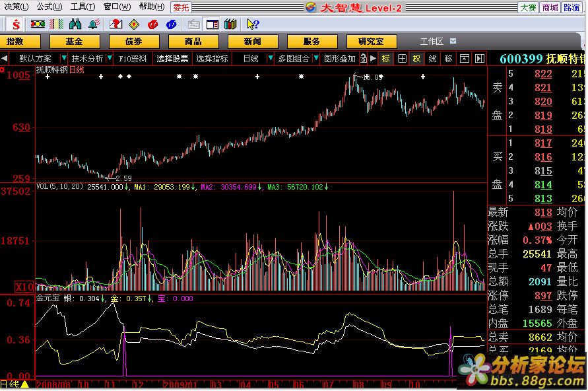The image size is (588, 391).
Task: Switch to the 研究室 tab
Action: pyautogui.click(x=372, y=41)
